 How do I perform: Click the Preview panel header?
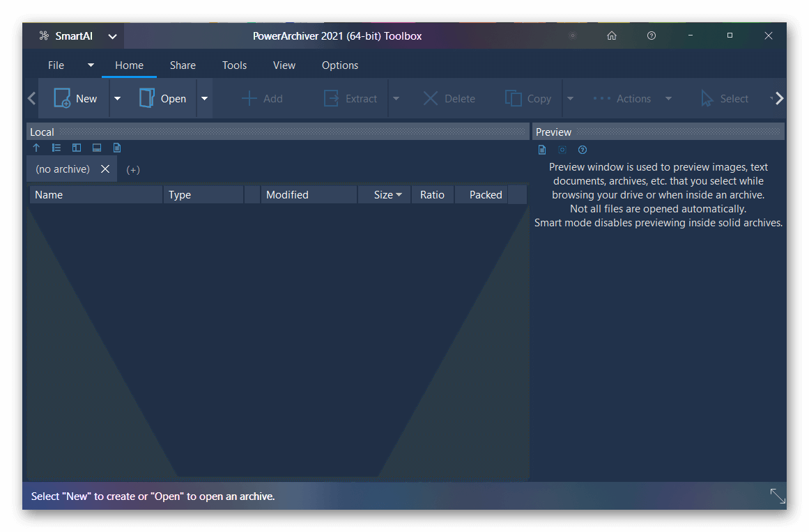coord(658,132)
